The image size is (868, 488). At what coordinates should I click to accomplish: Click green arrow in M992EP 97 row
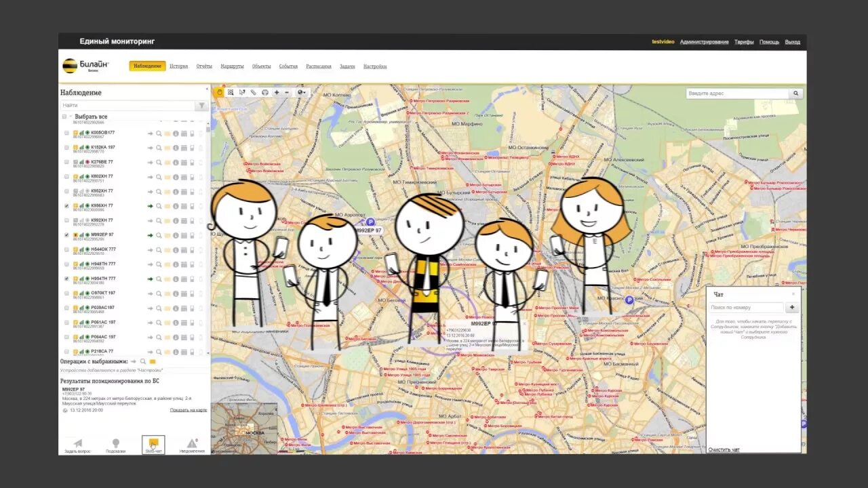click(x=151, y=235)
